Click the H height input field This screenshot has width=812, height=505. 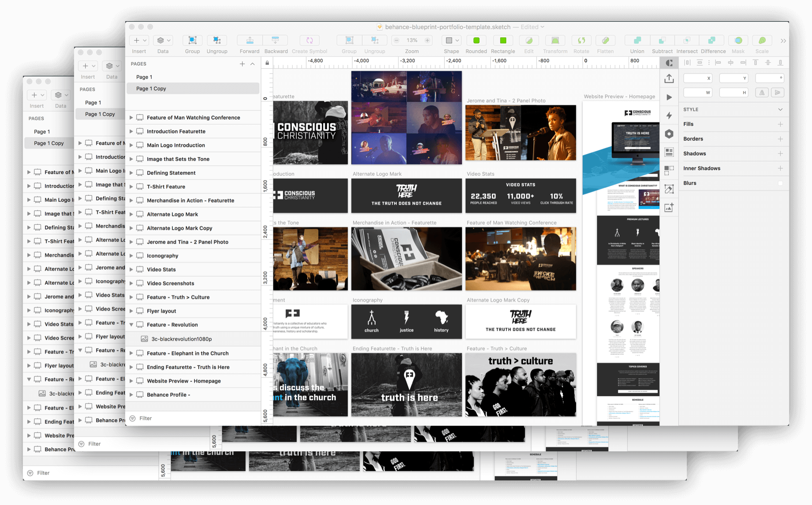(734, 93)
